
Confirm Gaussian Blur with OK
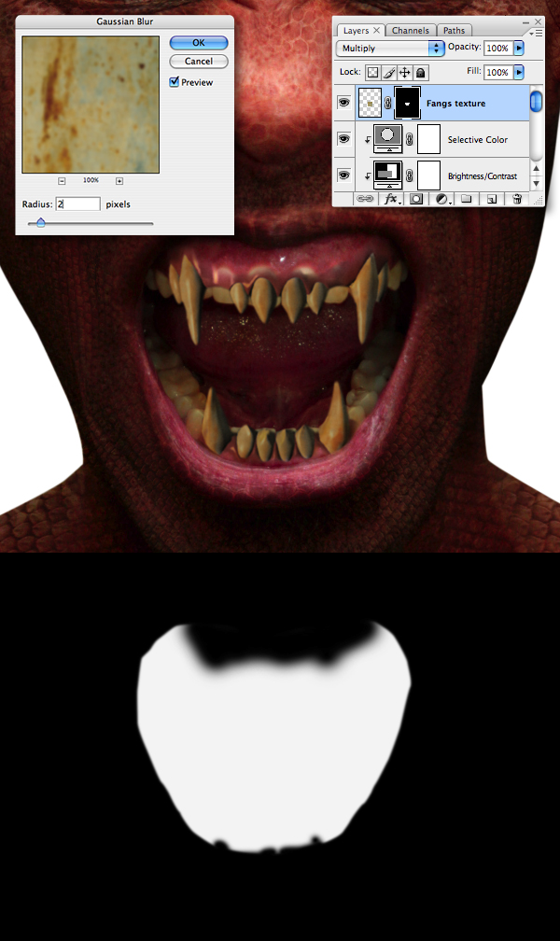coord(199,43)
